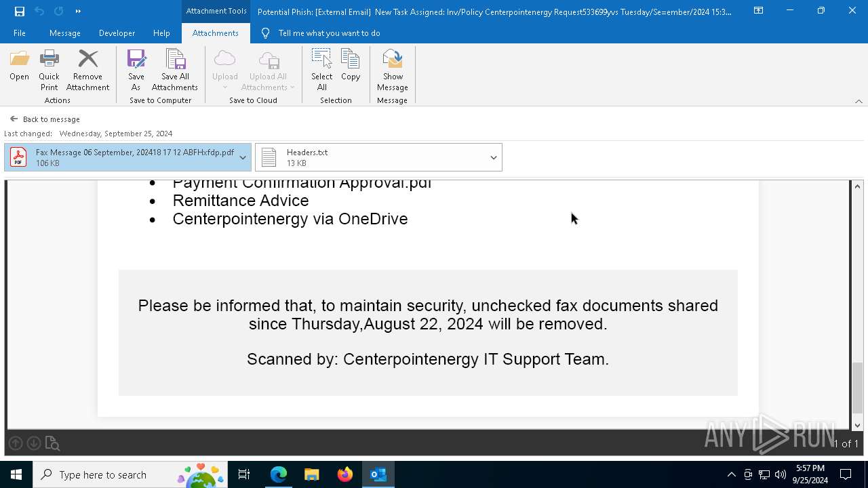The width and height of the screenshot is (868, 488).
Task: Open the Customize Quick Access Toolbar arrow
Action: coord(78,11)
